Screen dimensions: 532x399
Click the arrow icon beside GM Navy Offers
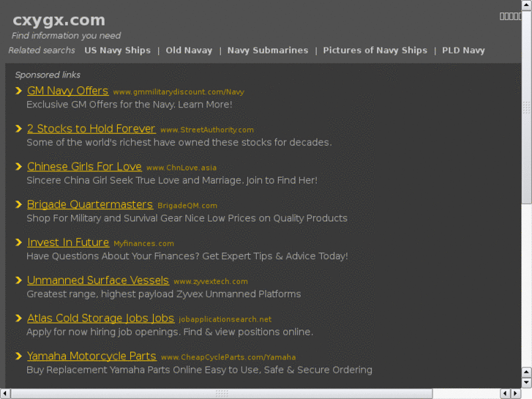(19, 91)
